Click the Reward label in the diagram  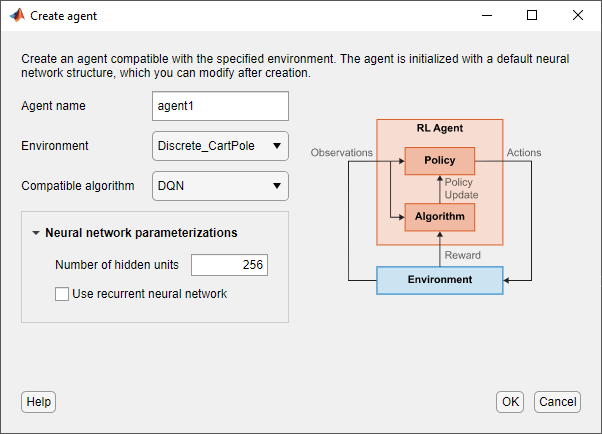click(461, 255)
